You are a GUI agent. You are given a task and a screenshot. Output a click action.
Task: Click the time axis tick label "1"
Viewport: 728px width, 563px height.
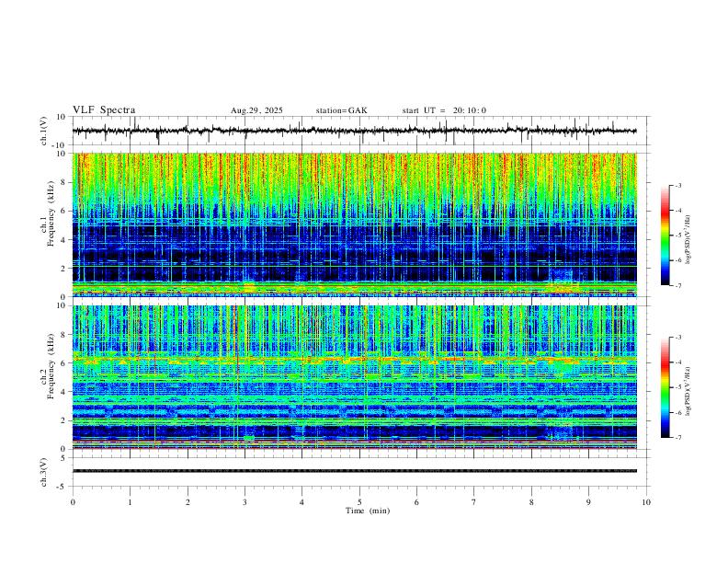130,502
